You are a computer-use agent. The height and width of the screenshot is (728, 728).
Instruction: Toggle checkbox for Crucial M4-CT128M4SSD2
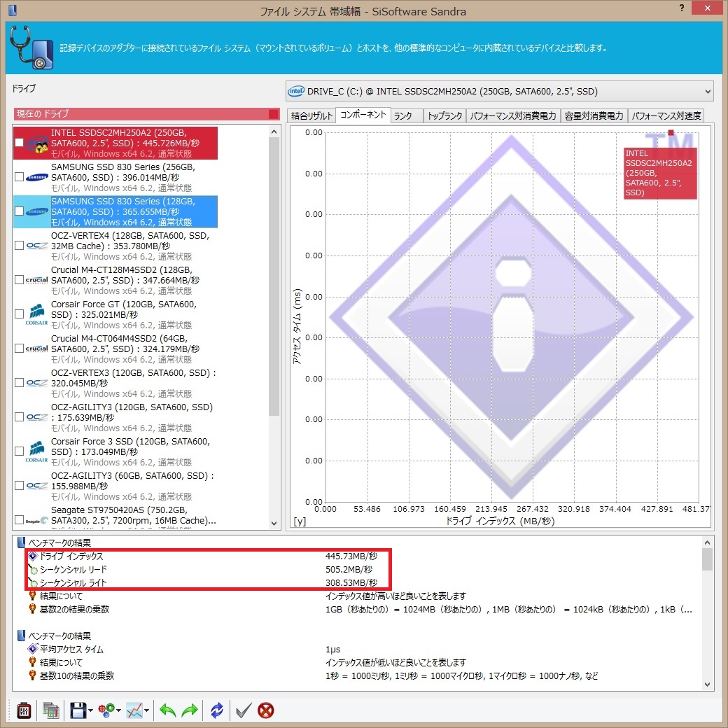[19, 280]
